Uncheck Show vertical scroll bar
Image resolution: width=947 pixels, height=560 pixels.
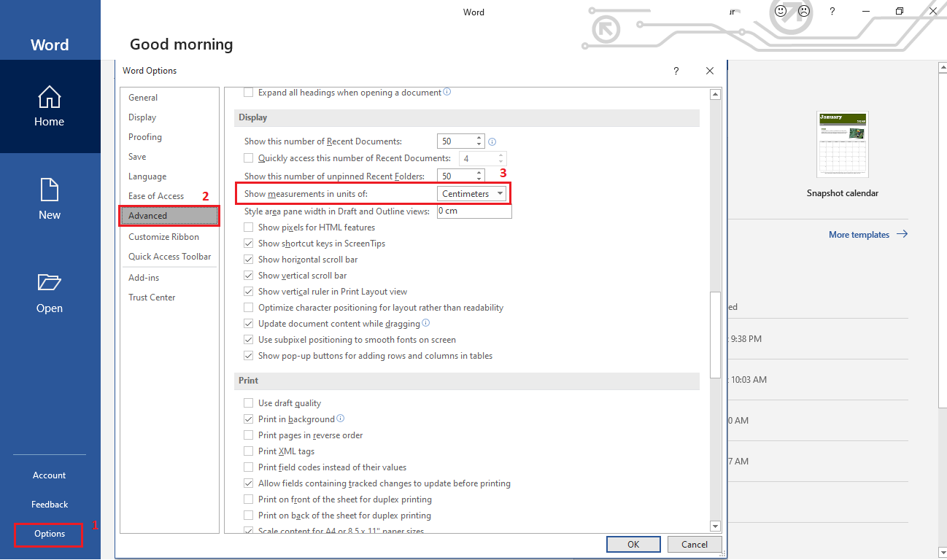click(248, 276)
